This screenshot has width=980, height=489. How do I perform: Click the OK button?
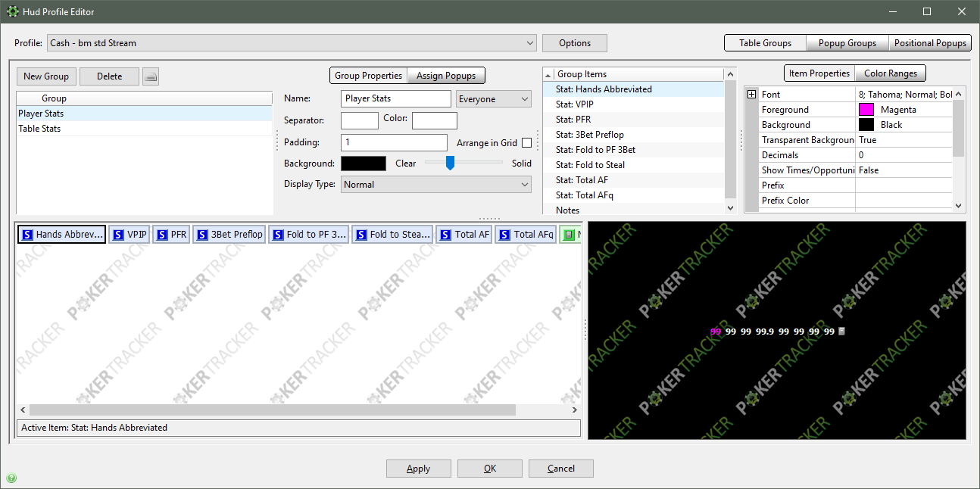pos(490,469)
